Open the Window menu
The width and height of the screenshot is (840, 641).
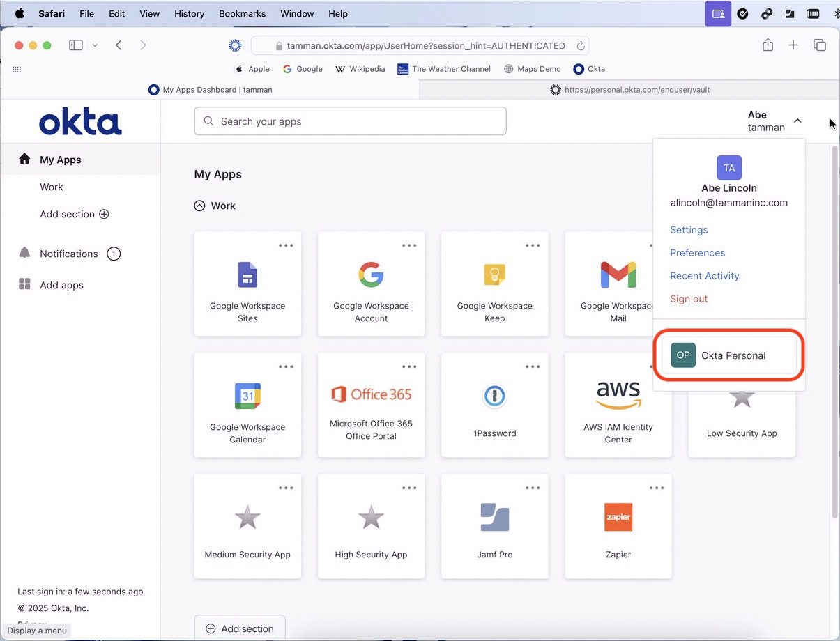click(297, 13)
